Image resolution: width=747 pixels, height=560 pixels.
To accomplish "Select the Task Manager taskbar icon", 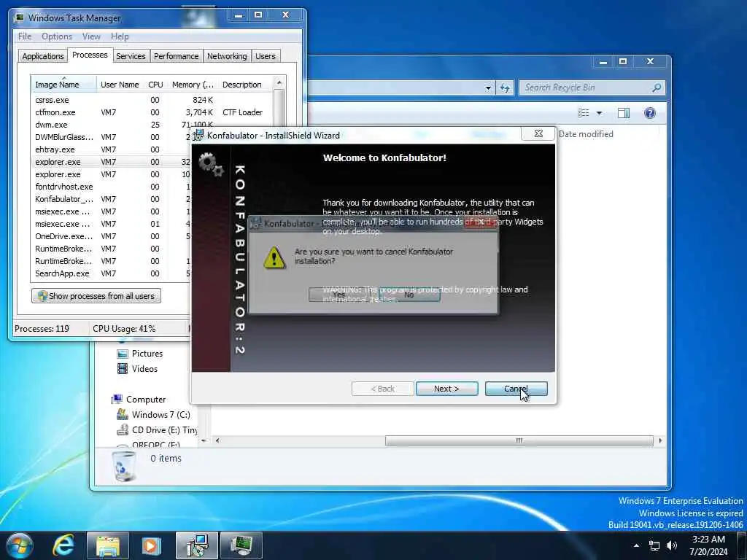I will 241,545.
